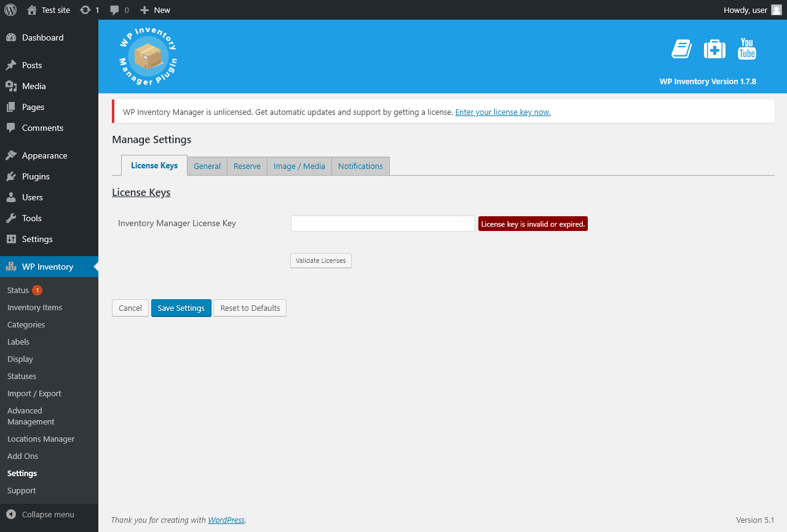The height and width of the screenshot is (532, 787).
Task: Open the YouTube icon in header
Action: point(747,49)
